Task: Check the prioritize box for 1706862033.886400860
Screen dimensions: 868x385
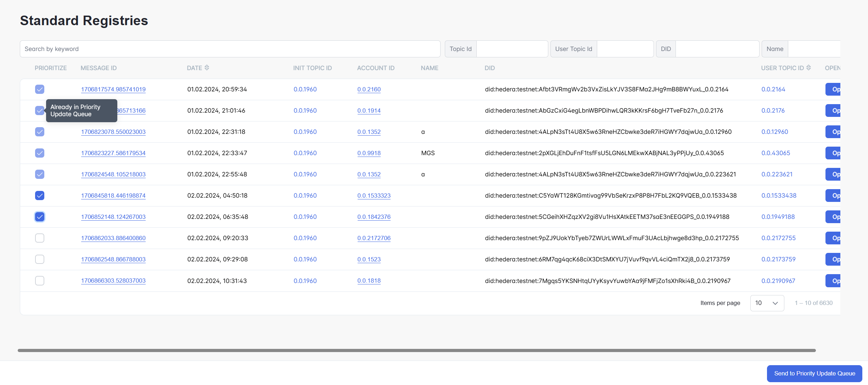Action: (40, 238)
